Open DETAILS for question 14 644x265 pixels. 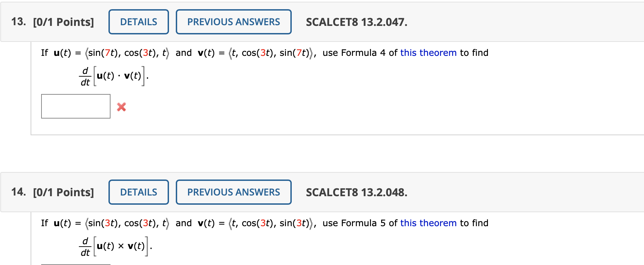[x=138, y=192]
